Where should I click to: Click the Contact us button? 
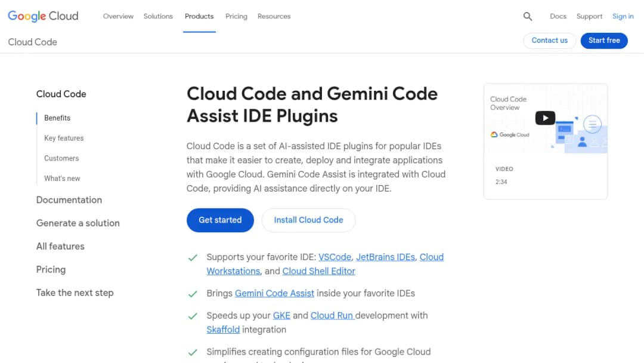550,41
